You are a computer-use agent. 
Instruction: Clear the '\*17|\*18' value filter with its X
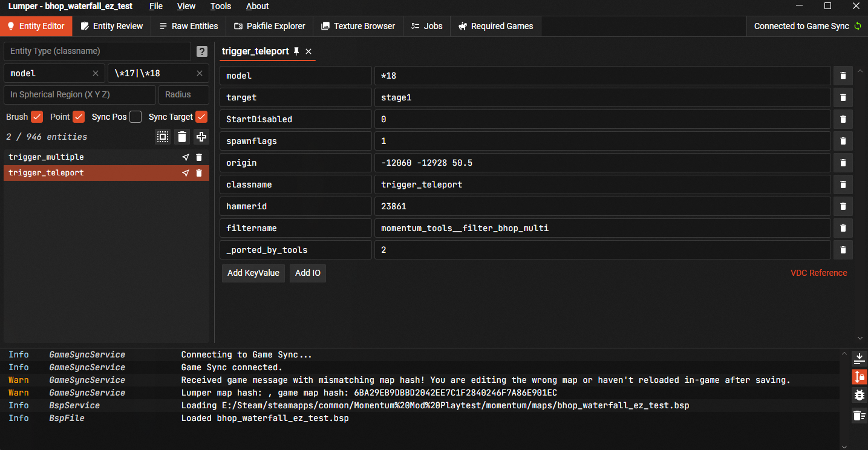[200, 73]
